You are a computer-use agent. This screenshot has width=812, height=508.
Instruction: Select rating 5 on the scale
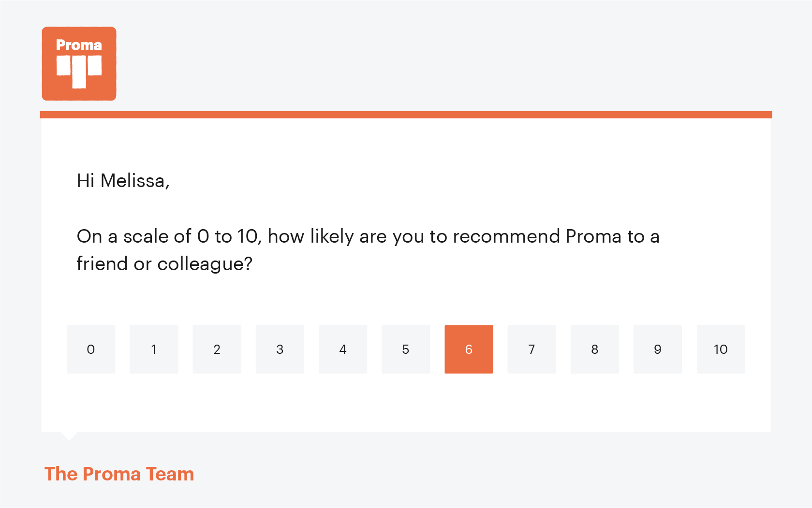pos(405,349)
